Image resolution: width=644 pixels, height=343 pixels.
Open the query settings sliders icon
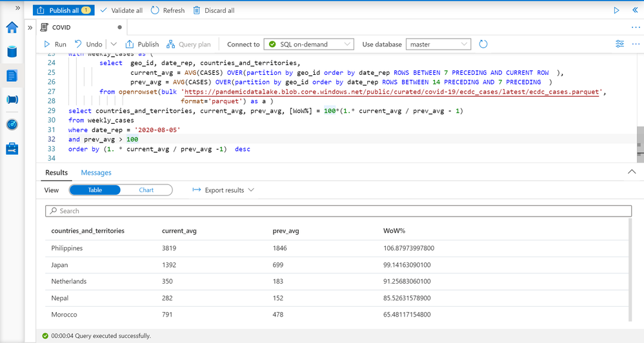click(x=619, y=44)
